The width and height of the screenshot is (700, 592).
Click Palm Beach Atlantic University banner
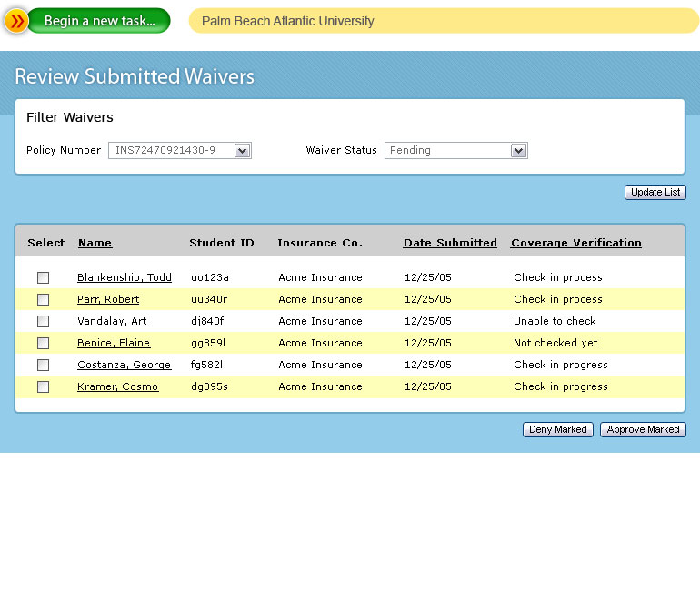tap(444, 21)
